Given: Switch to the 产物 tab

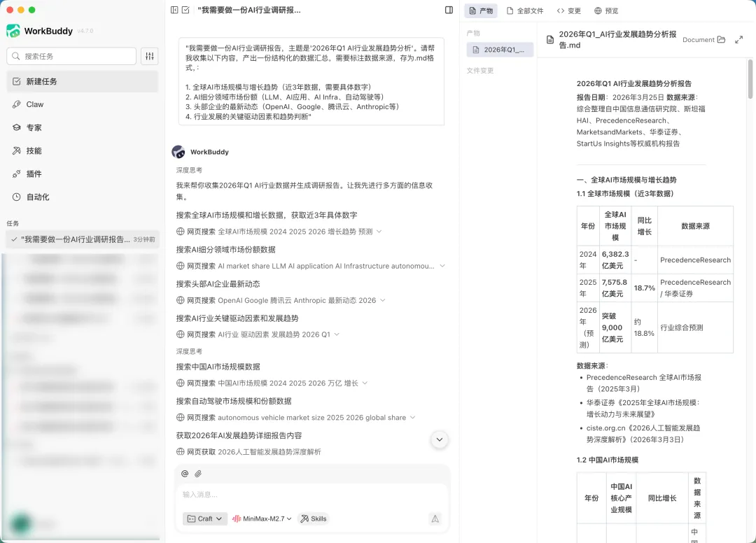Looking at the screenshot, I should pos(481,10).
